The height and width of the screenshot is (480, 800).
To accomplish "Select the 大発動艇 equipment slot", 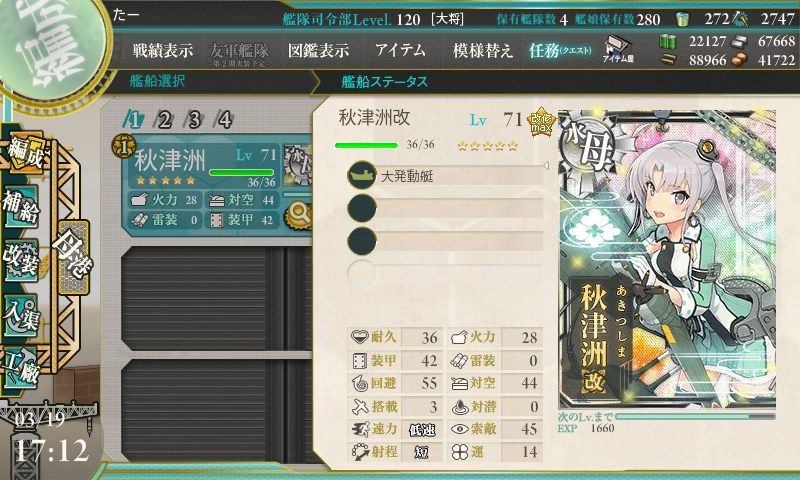I will [445, 175].
